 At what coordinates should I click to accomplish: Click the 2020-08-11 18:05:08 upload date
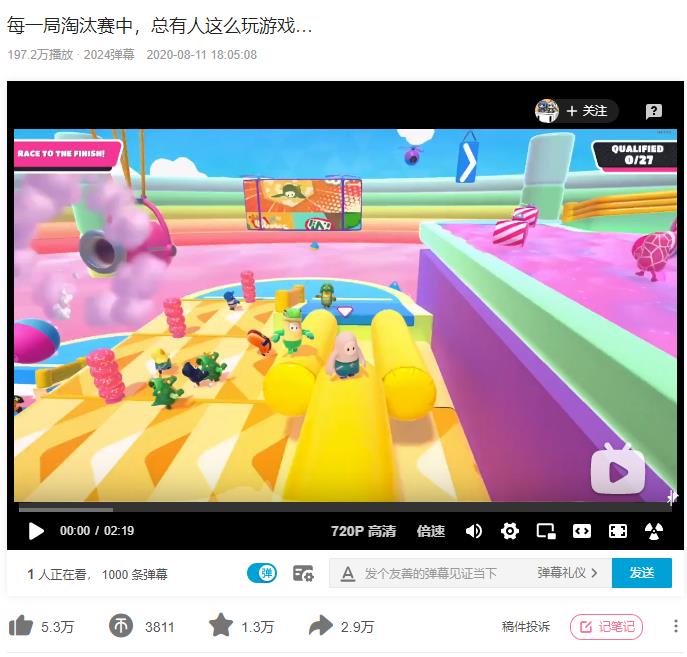(x=202, y=55)
